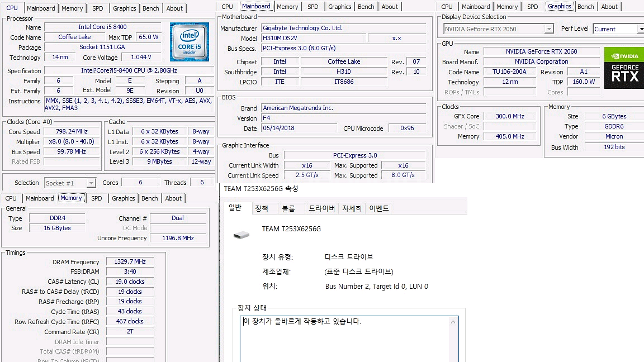Switch to Memory tab in the GPU window

click(x=507, y=7)
